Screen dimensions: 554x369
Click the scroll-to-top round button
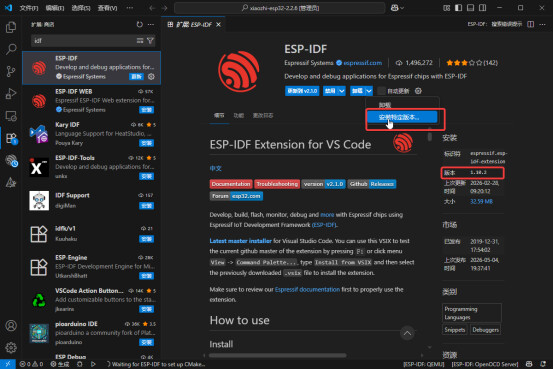click(x=407, y=333)
